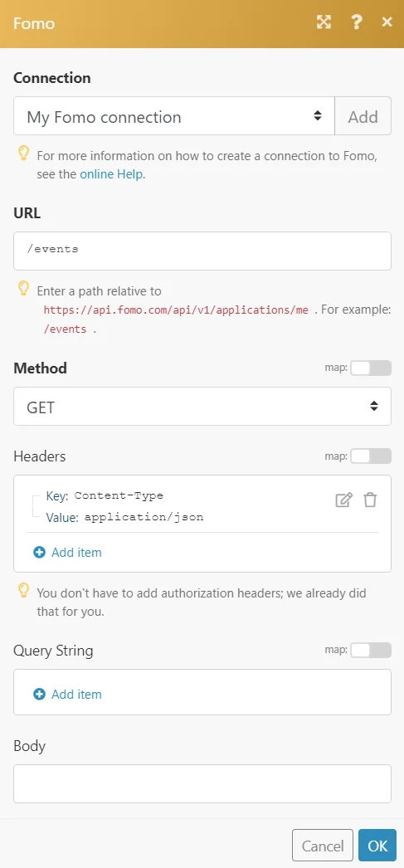Click into the Body text field
The width and height of the screenshot is (404, 868).
pos(202,784)
